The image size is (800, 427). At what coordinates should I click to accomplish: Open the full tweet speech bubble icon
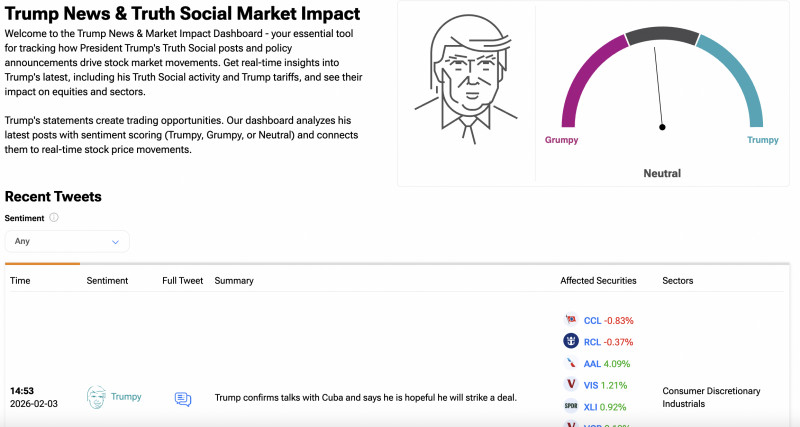click(183, 399)
